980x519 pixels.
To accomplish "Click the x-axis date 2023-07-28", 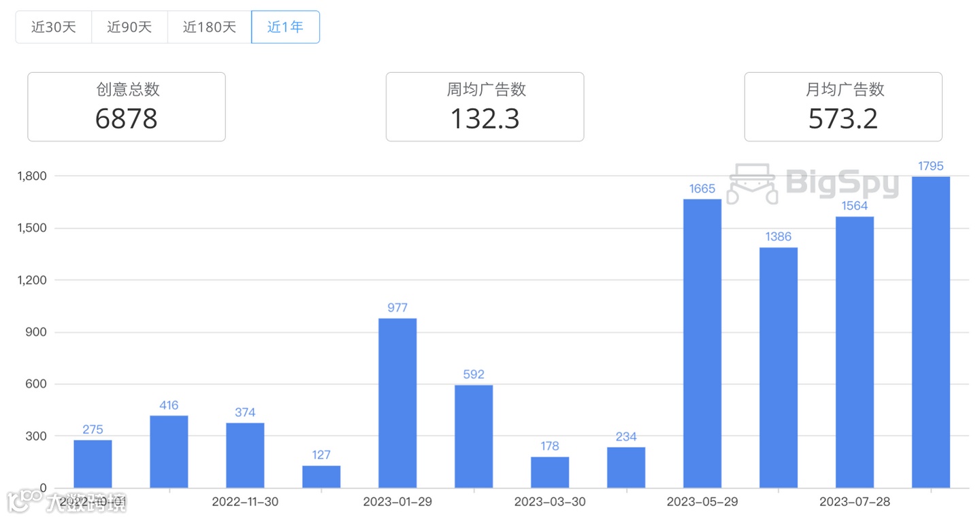I will point(855,502).
